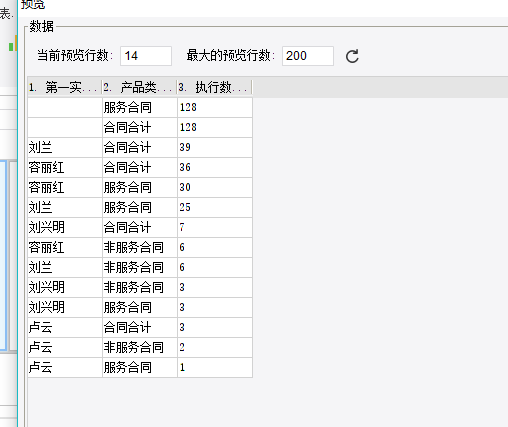Click the 最大的预览行数 label

(x=231, y=55)
